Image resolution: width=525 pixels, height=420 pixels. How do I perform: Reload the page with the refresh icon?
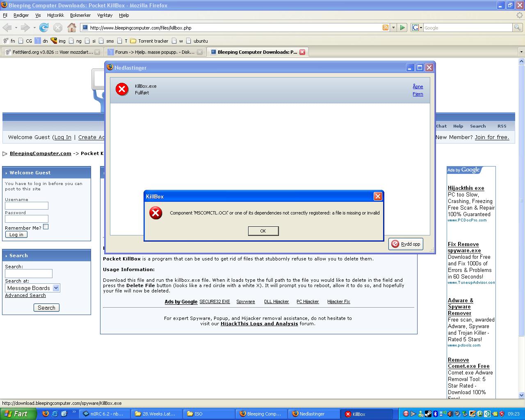pyautogui.click(x=44, y=27)
